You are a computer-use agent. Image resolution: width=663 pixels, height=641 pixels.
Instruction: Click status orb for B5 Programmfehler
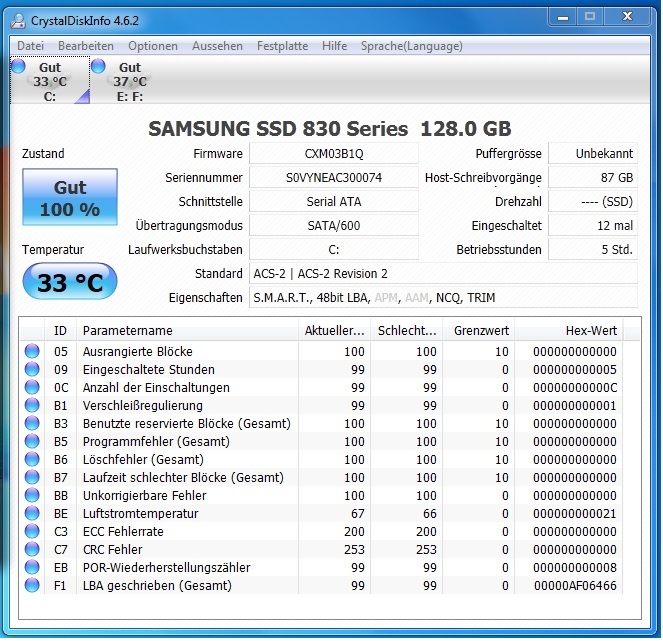click(x=32, y=441)
